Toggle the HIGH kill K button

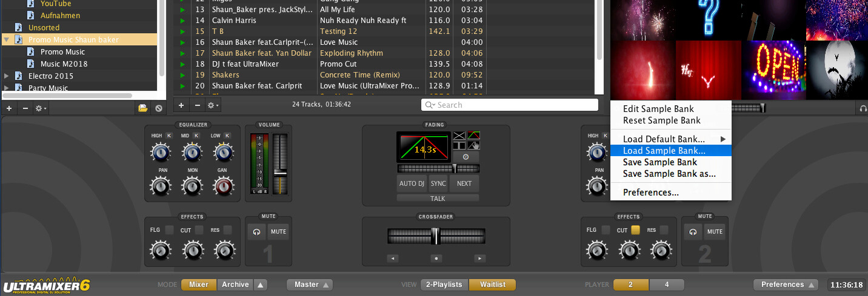point(170,136)
